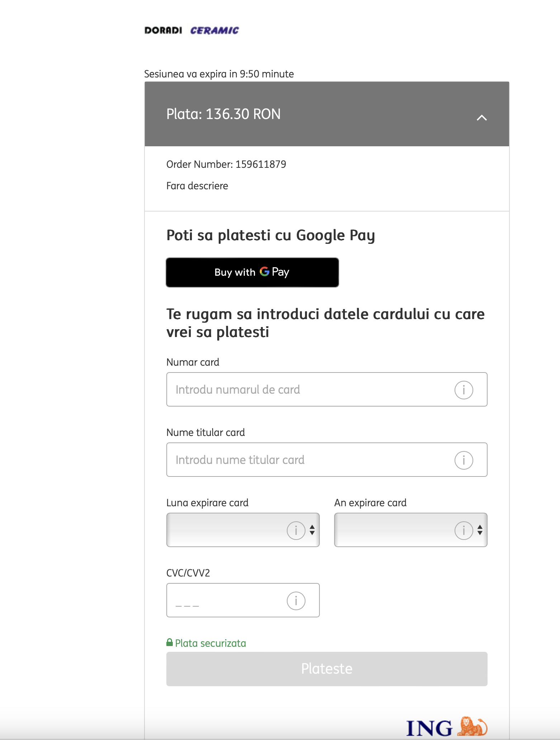Click info icon in expiry month selector
Viewport: 560px width, 740px height.
(296, 530)
